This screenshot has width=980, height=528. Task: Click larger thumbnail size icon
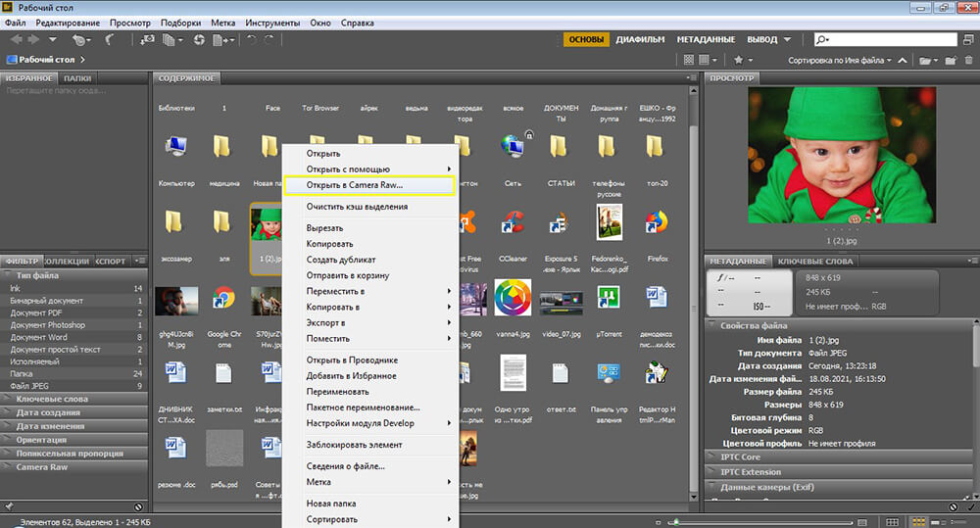click(x=862, y=522)
